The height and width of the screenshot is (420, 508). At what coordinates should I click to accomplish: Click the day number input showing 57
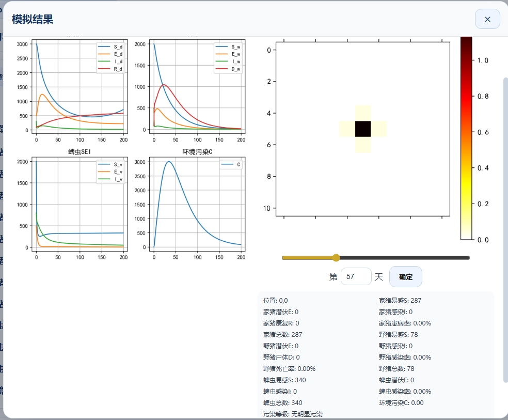click(356, 277)
